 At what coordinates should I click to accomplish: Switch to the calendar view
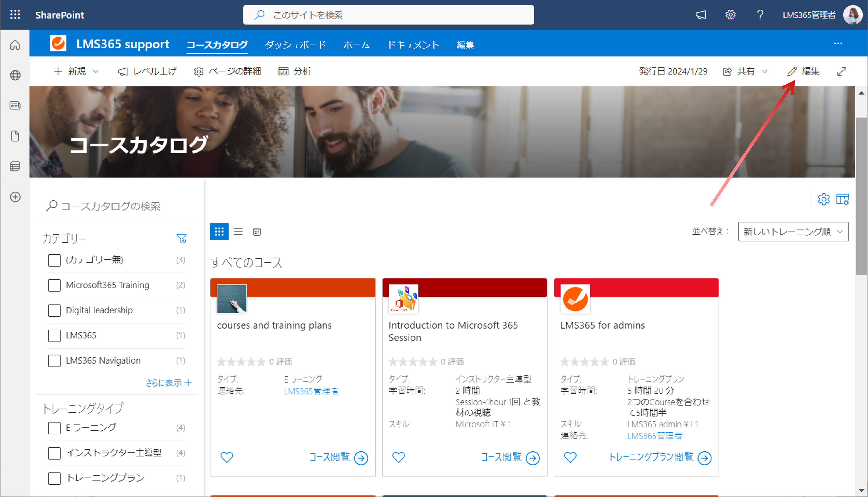pyautogui.click(x=257, y=232)
